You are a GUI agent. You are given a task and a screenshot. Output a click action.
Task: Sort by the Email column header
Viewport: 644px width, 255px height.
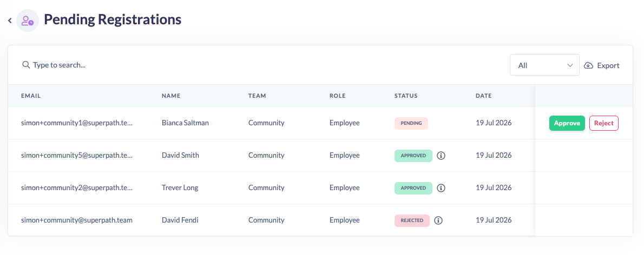coord(31,96)
